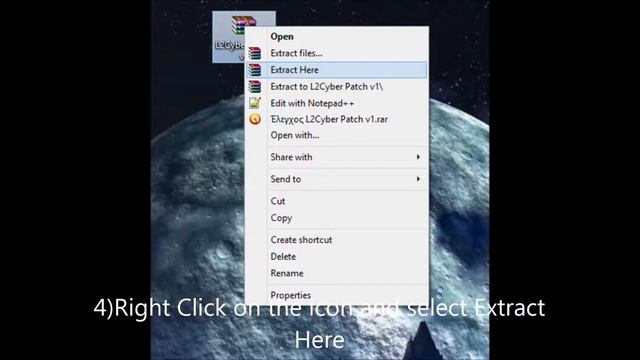Choose Extract Here menu entry
The height and width of the screenshot is (360, 640).
337,70
